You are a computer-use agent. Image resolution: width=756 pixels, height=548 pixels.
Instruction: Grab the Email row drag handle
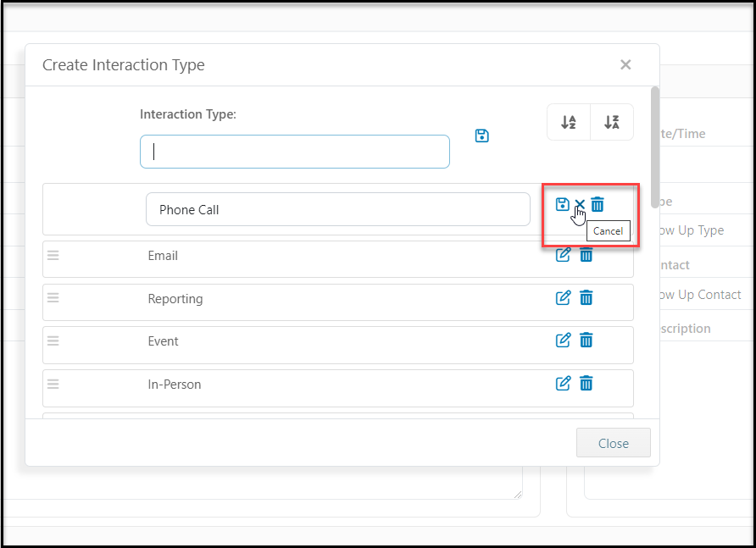click(53, 256)
